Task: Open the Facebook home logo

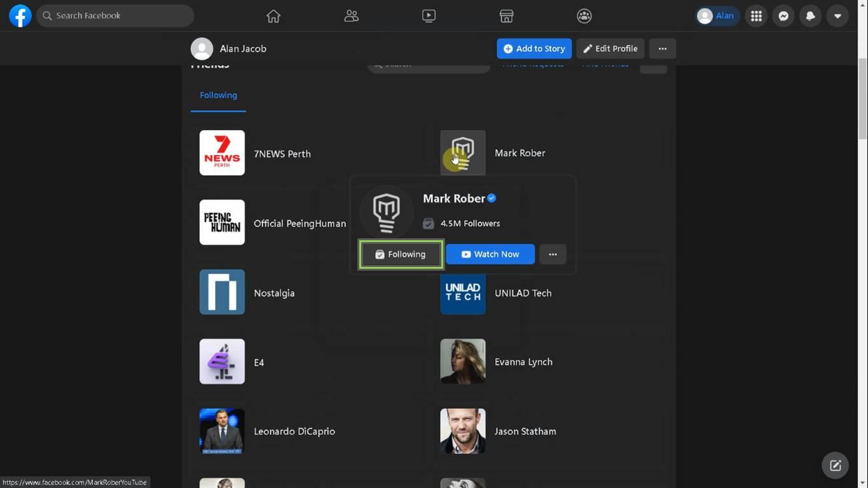Action: point(20,16)
